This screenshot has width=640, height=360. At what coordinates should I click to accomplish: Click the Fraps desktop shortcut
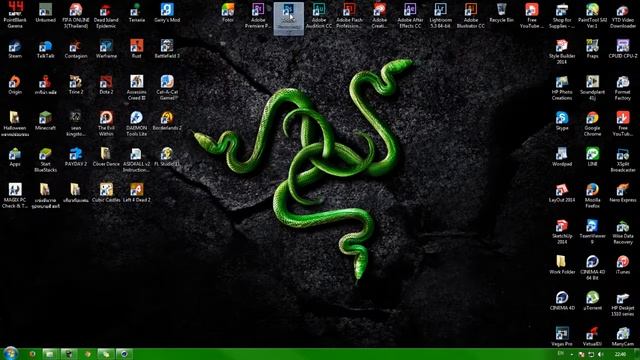(x=592, y=49)
